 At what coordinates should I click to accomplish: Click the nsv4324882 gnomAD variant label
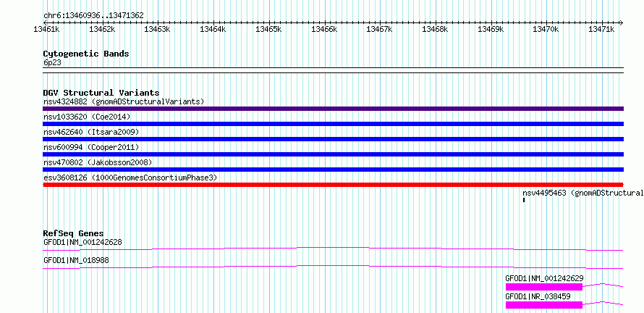[124, 101]
